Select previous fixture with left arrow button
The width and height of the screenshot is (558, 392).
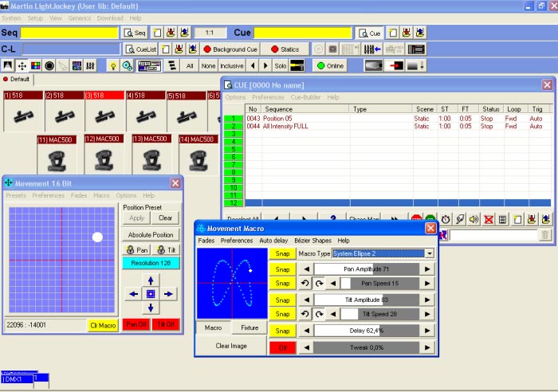click(253, 66)
